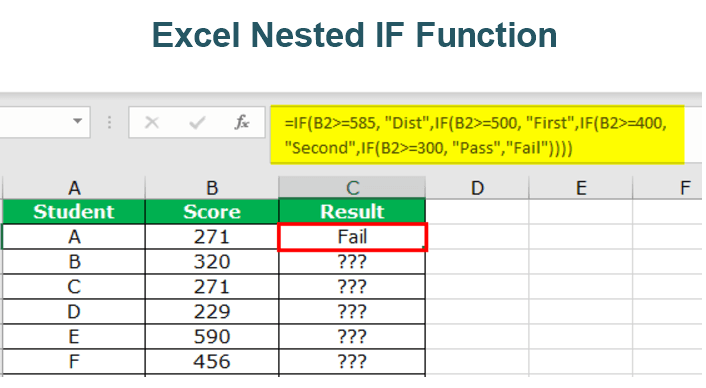706x388 pixels.
Task: Select the score cell 456
Action: click(x=212, y=361)
